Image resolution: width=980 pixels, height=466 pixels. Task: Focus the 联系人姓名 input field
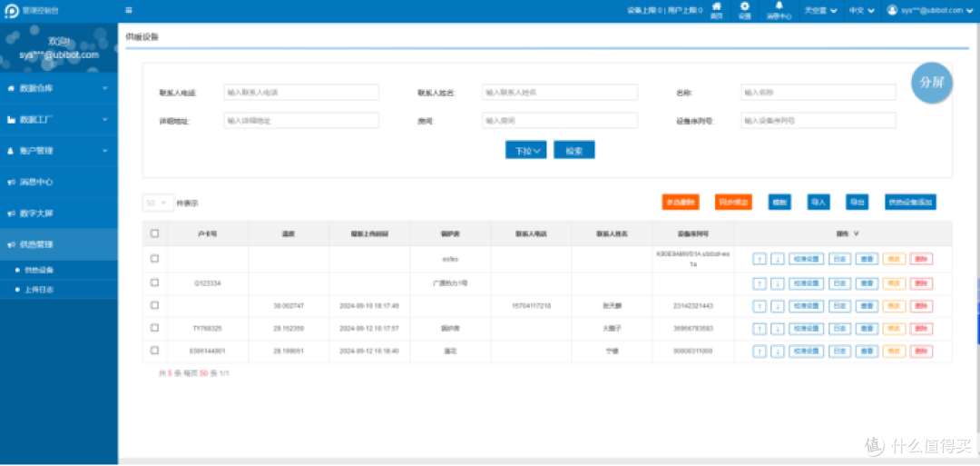click(559, 92)
